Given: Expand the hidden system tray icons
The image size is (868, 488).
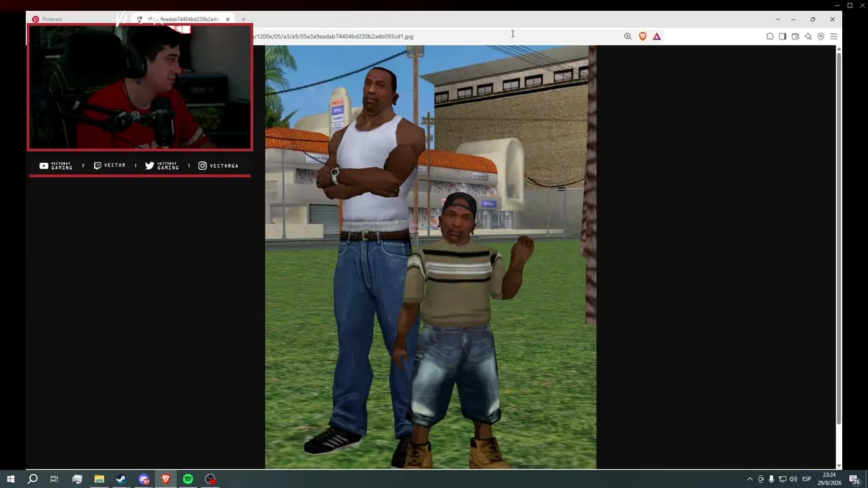Looking at the screenshot, I should 749,479.
